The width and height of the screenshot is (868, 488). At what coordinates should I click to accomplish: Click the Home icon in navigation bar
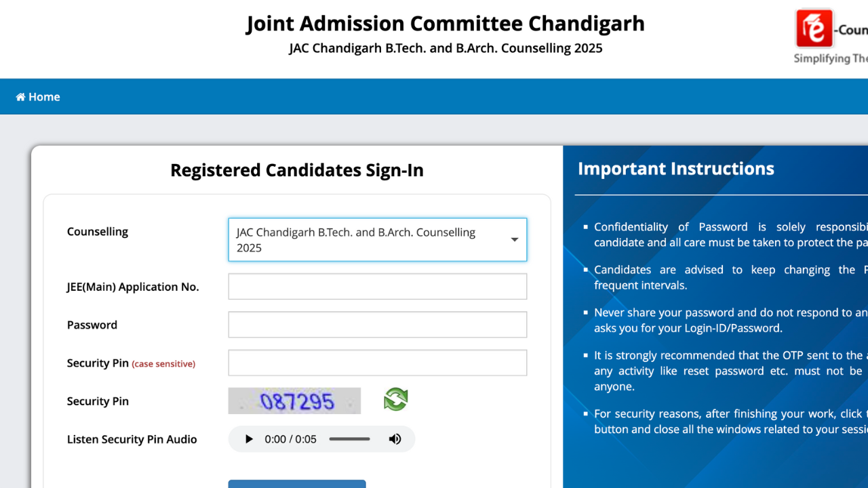tap(20, 97)
